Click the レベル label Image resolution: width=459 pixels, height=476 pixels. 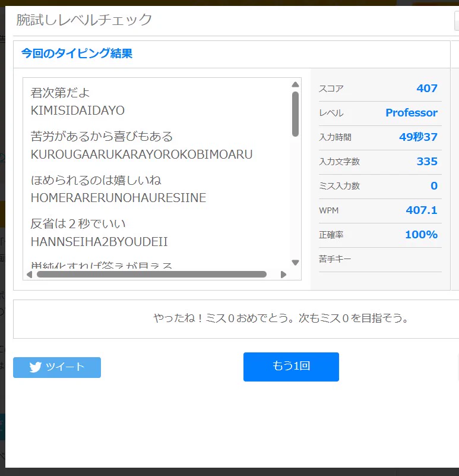pos(331,113)
